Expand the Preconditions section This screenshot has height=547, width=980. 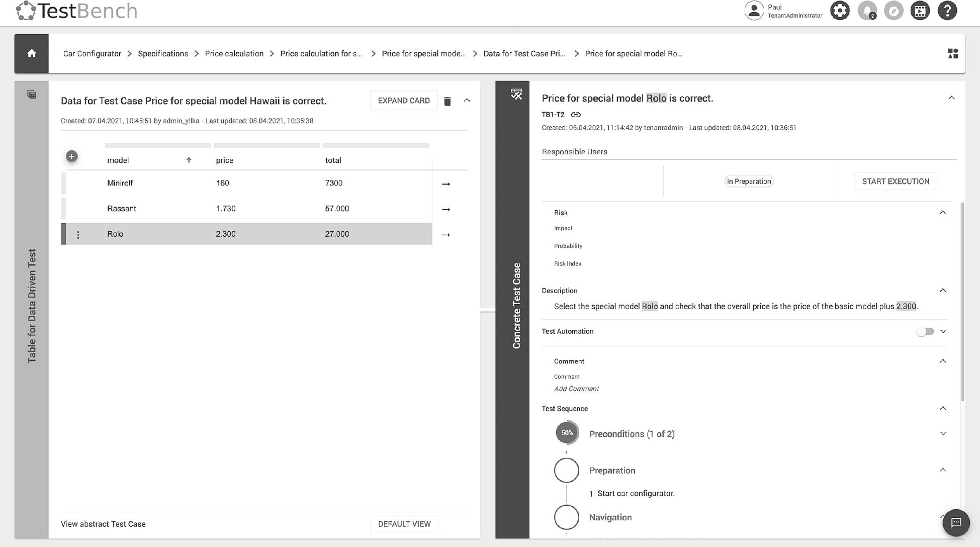pyautogui.click(x=943, y=433)
